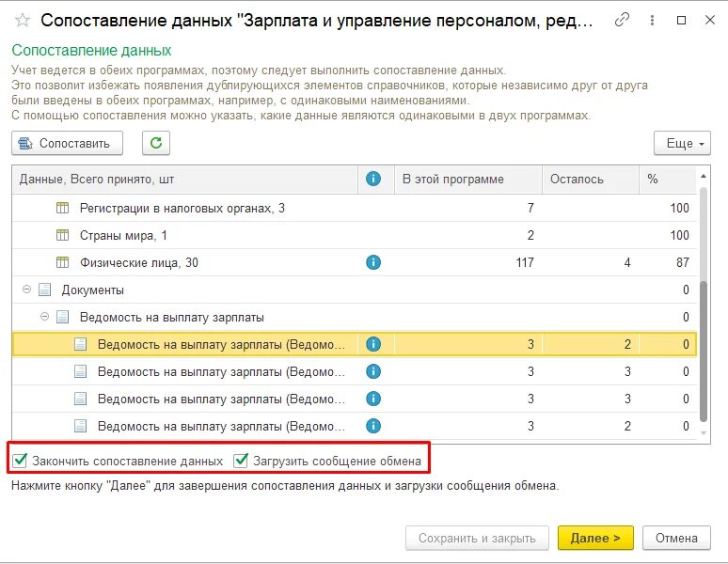Click the % column header

[668, 179]
